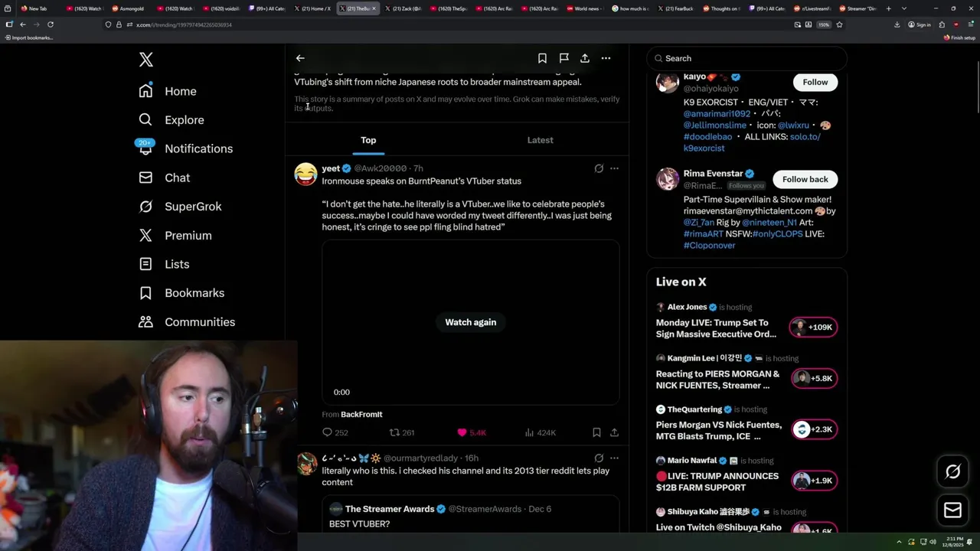Open the @Awk20000 handle
The height and width of the screenshot is (551, 980).
pos(381,168)
